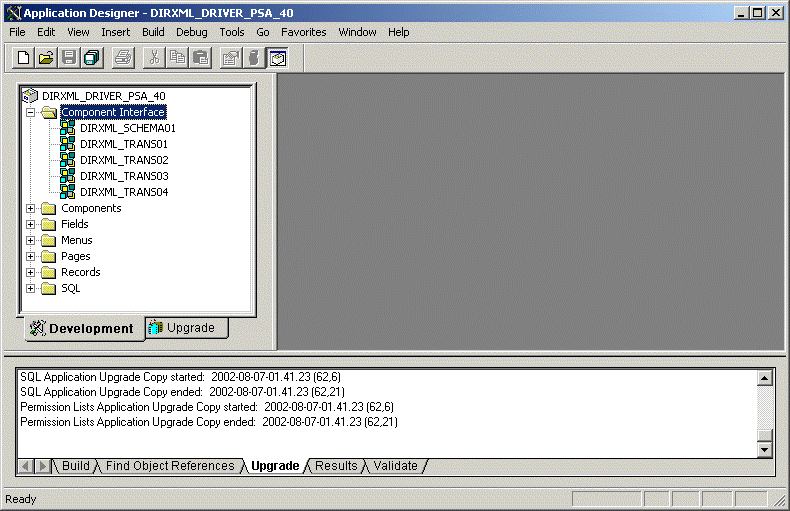Click the output window scroll-up arrow
This screenshot has height=511, width=790.
(x=765, y=377)
